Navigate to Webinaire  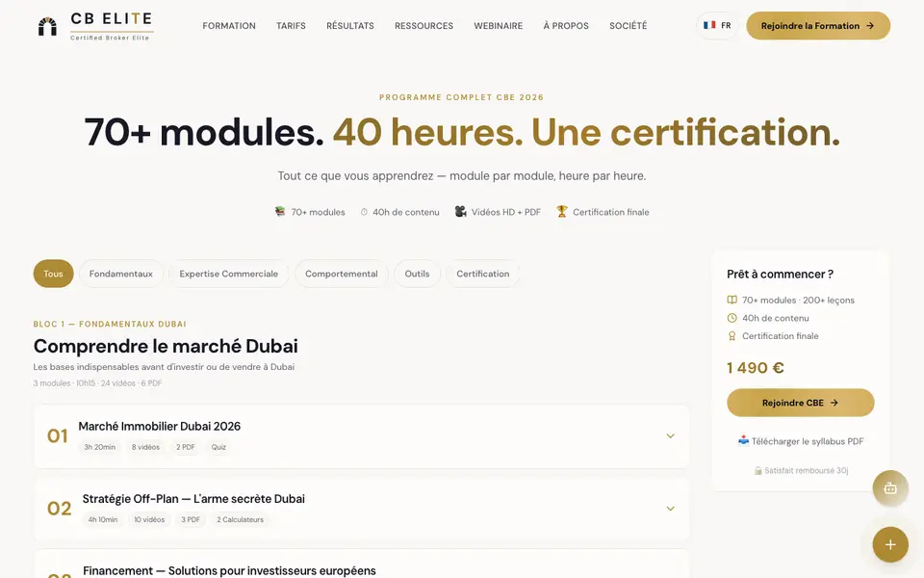[499, 26]
